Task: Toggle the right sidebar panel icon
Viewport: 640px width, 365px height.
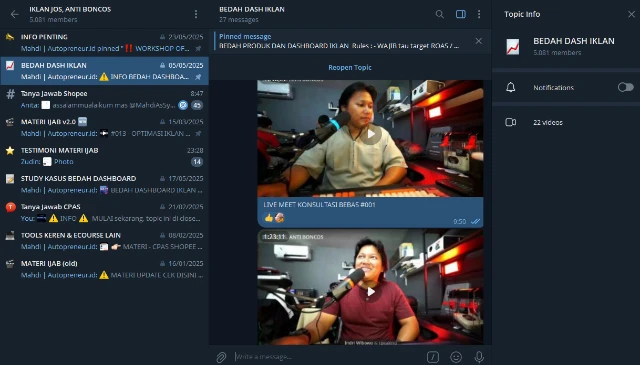Action: click(x=460, y=14)
